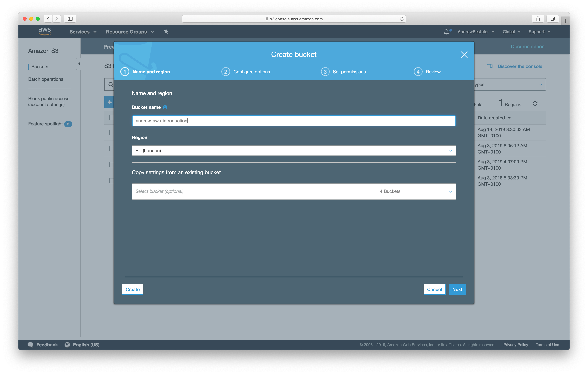The height and width of the screenshot is (374, 588).
Task: Click the Create button
Action: pyautogui.click(x=133, y=289)
